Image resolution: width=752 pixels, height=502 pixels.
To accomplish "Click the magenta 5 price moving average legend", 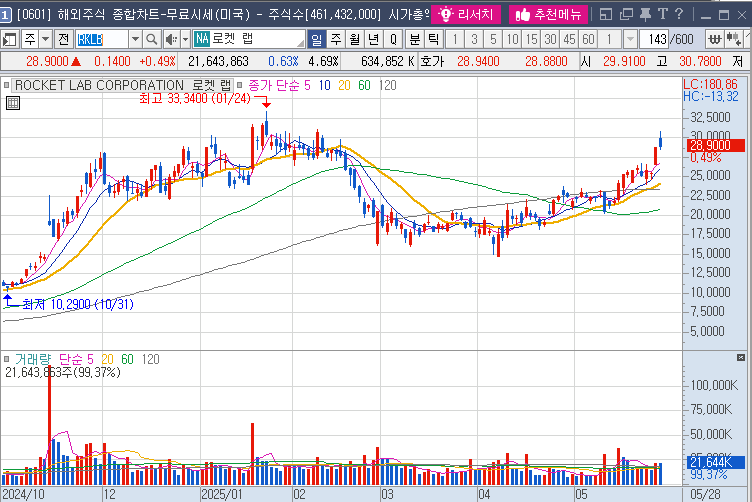I will [x=307, y=85].
